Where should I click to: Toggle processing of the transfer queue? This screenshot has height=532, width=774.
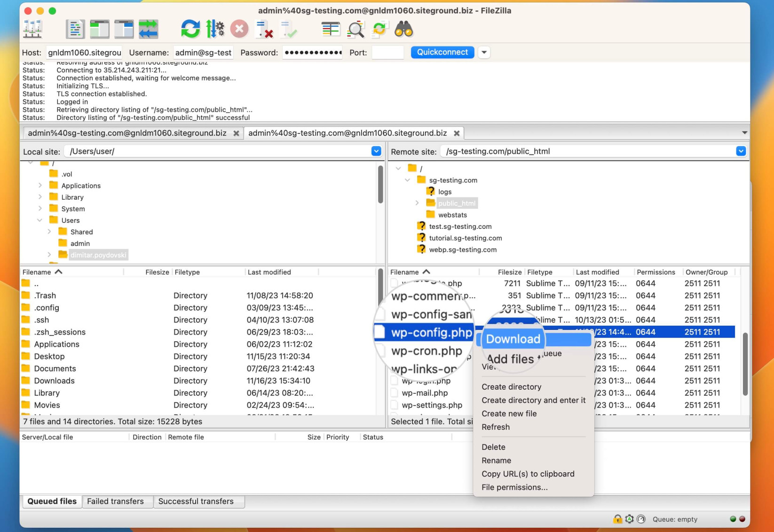pyautogui.click(x=215, y=29)
